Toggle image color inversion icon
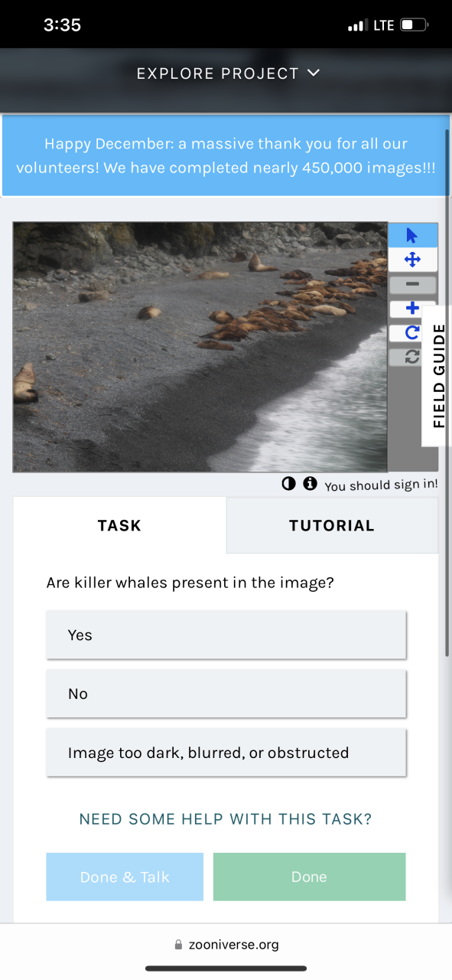This screenshot has width=452, height=980. click(x=289, y=484)
